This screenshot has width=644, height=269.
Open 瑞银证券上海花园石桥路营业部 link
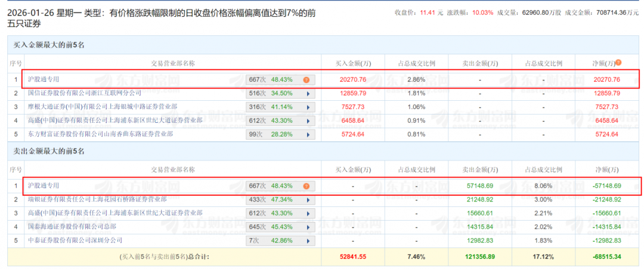[97, 199]
